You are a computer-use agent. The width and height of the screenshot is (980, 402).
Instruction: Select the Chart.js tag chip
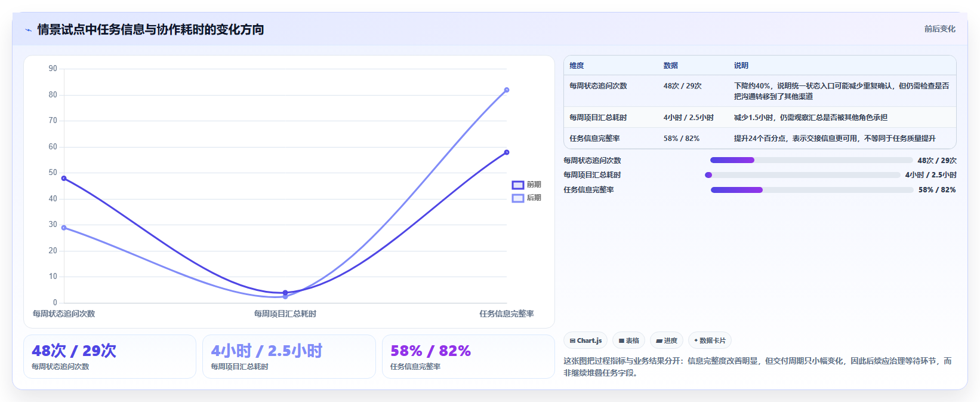585,340
